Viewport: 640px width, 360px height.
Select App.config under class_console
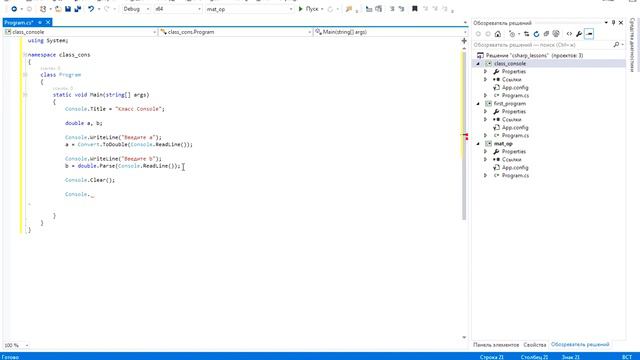(x=515, y=88)
